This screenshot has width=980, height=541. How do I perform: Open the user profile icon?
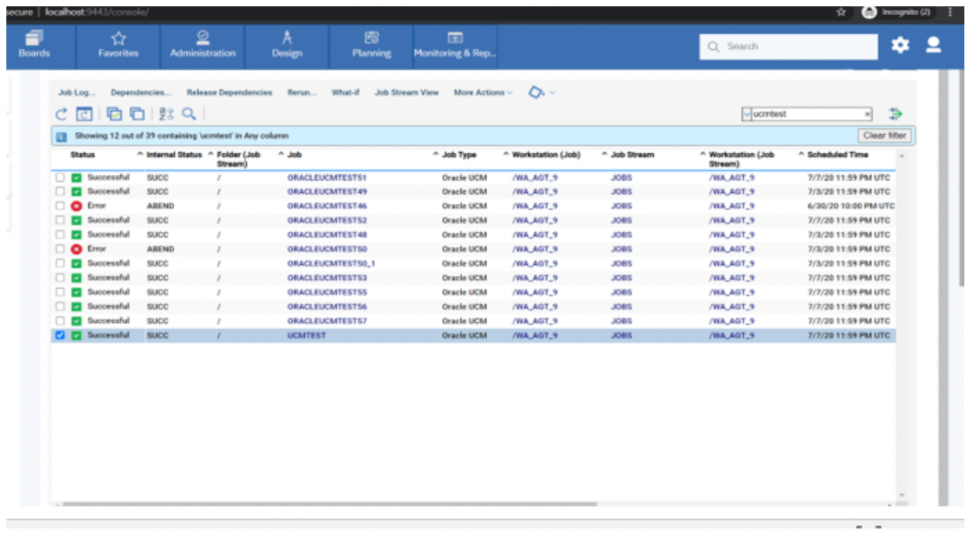[933, 46]
